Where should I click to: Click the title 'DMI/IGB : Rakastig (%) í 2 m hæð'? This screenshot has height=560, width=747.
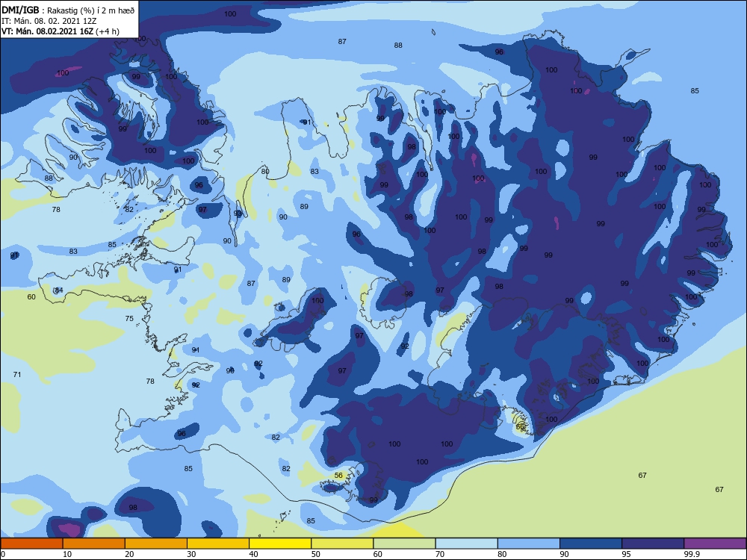(x=68, y=10)
